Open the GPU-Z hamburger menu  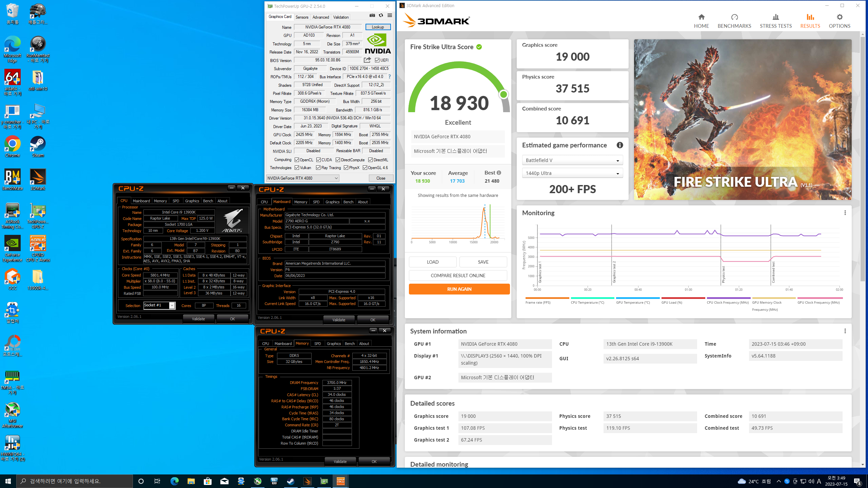coord(390,16)
